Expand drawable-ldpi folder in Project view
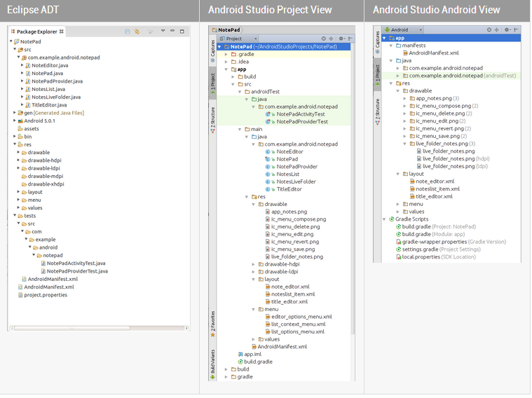The width and height of the screenshot is (532, 398). click(x=253, y=272)
